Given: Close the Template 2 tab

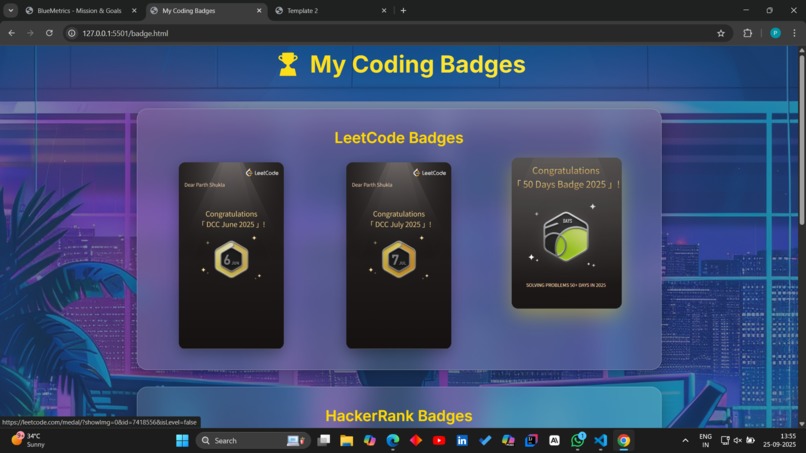Looking at the screenshot, I should coord(384,10).
